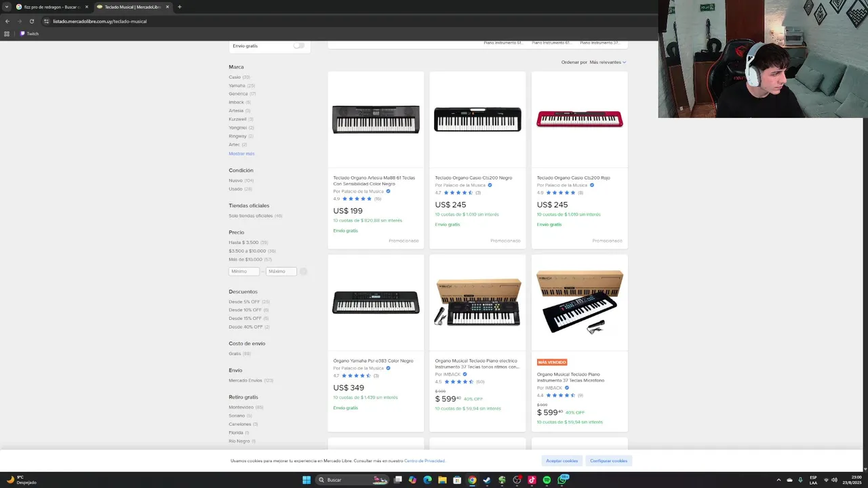Screen dimensions: 868x488
Task: Open Chrome tab search dropdown arrow
Action: [7, 7]
